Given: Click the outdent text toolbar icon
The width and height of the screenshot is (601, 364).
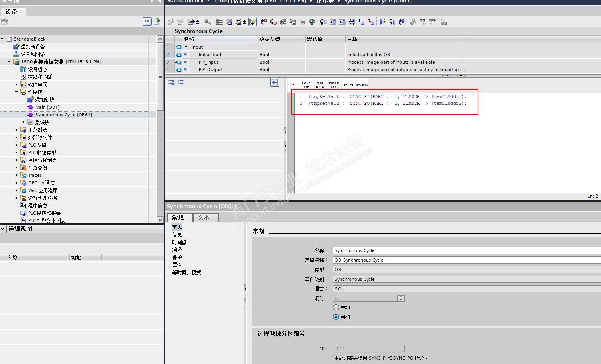Looking at the screenshot, I should point(342,22).
